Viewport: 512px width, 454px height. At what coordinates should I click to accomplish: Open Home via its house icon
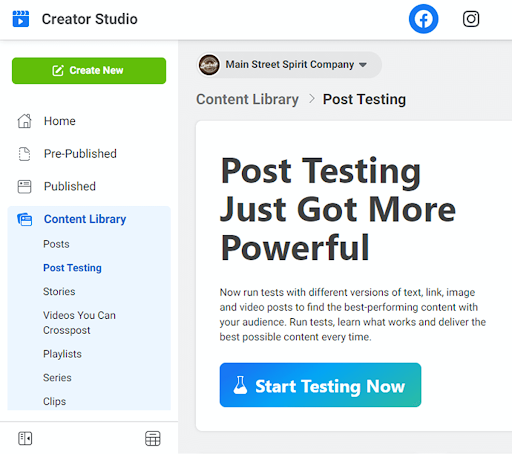pos(24,121)
